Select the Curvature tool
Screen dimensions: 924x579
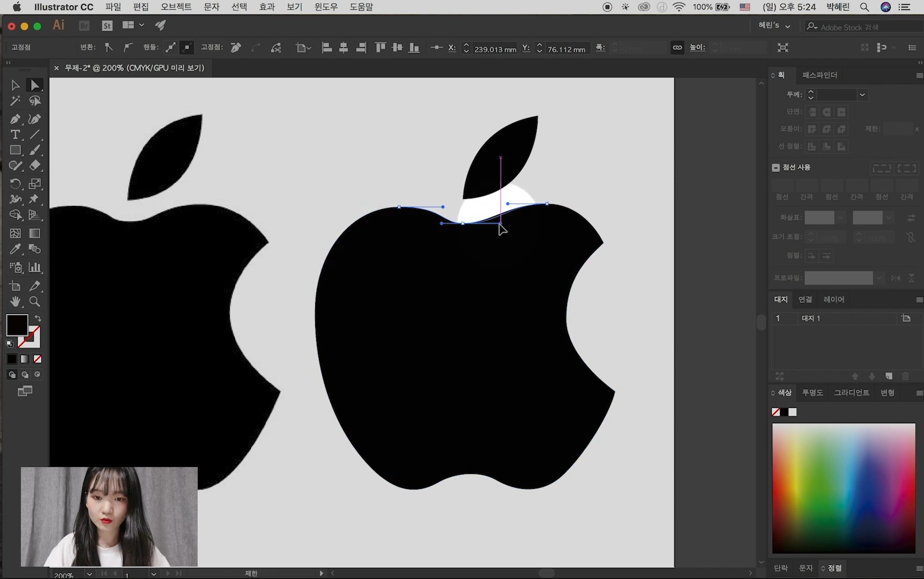pos(35,119)
